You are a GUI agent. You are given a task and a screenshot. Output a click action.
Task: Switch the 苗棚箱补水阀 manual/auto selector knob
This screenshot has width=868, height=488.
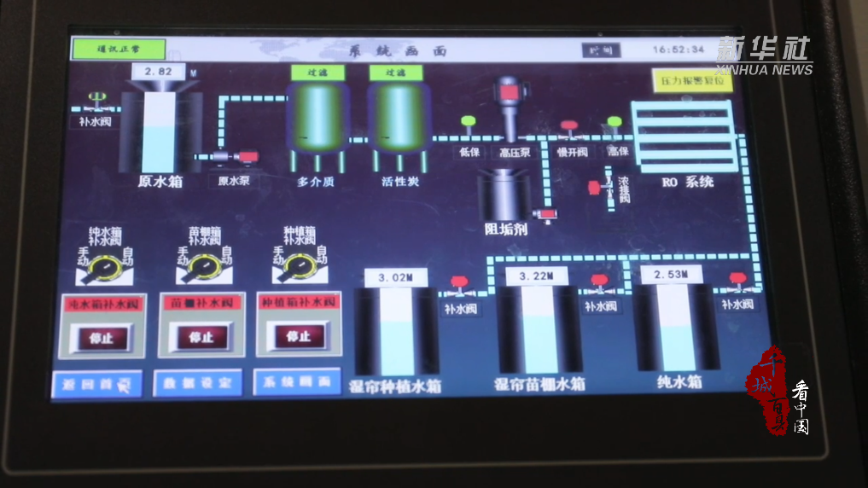tap(204, 267)
